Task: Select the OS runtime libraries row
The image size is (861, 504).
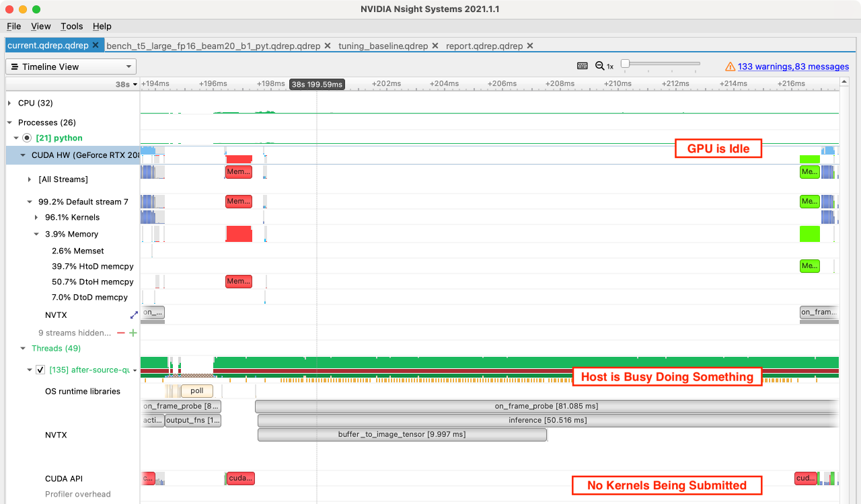Action: [x=83, y=391]
